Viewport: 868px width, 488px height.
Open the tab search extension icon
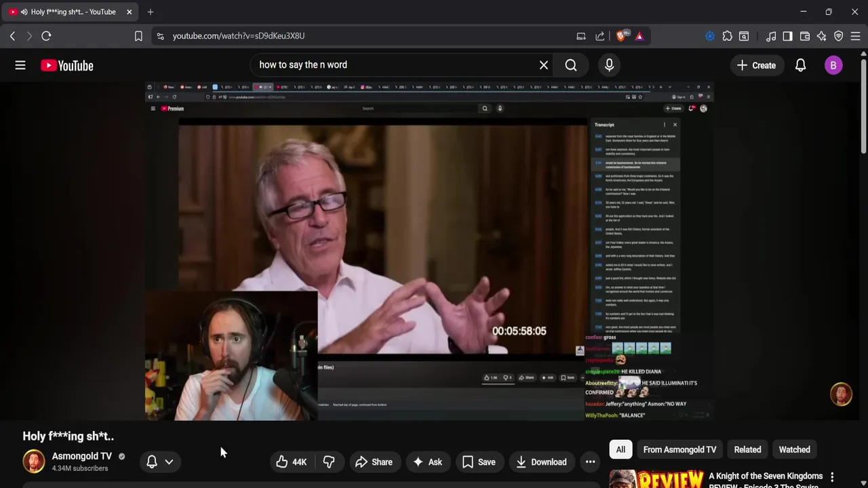(x=744, y=36)
